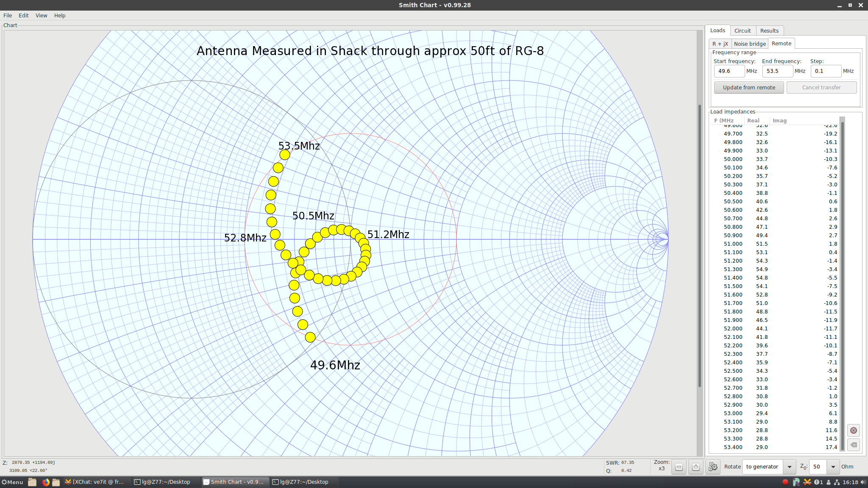The height and width of the screenshot is (488, 868).
Task: Expand the Rotate direction dropdown
Action: tap(789, 467)
